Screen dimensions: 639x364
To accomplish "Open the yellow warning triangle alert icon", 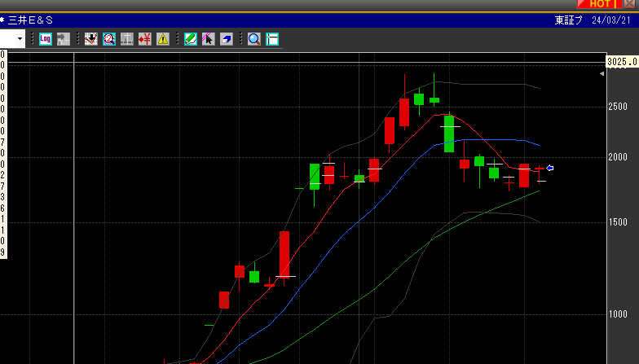I will [x=162, y=38].
